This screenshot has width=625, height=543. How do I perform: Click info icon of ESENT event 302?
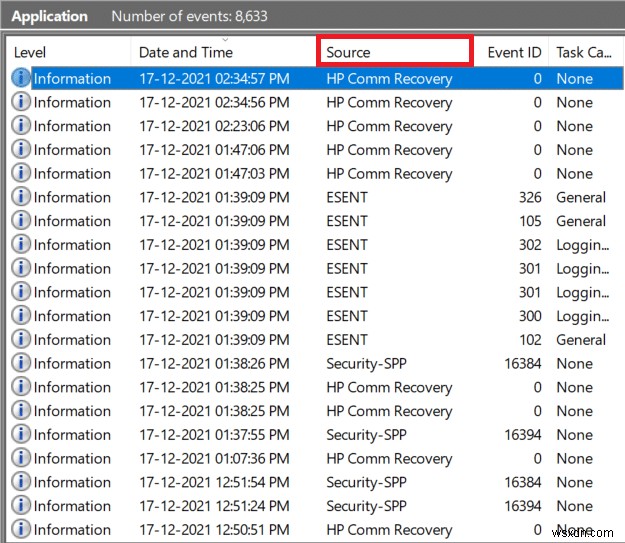pyautogui.click(x=21, y=244)
